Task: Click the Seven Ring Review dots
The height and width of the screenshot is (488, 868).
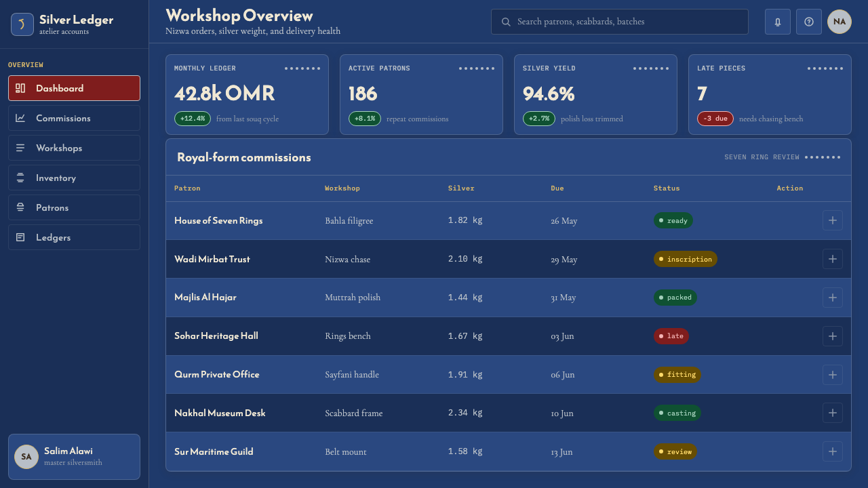Action: click(823, 157)
